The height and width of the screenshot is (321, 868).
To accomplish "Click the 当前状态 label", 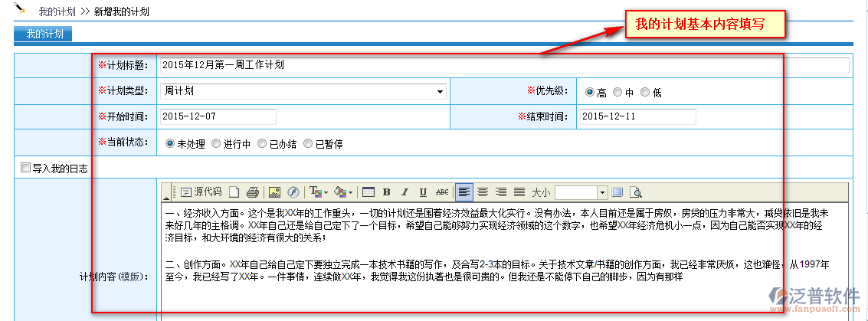I will (123, 142).
